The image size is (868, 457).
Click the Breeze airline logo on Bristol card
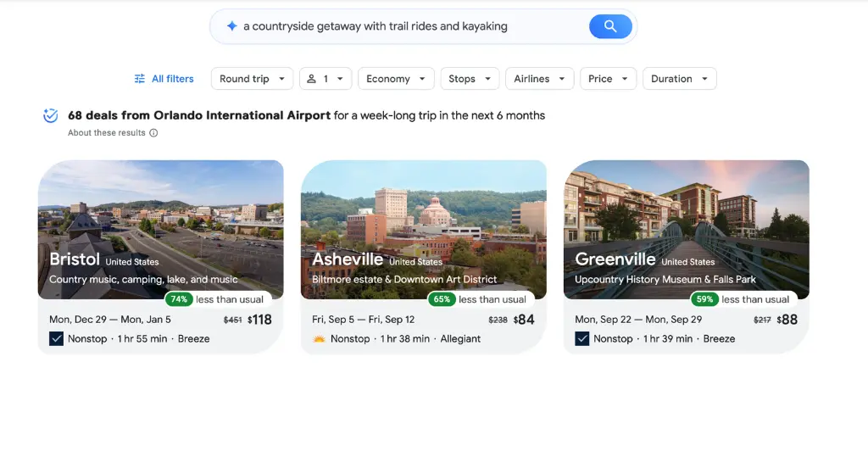(57, 338)
